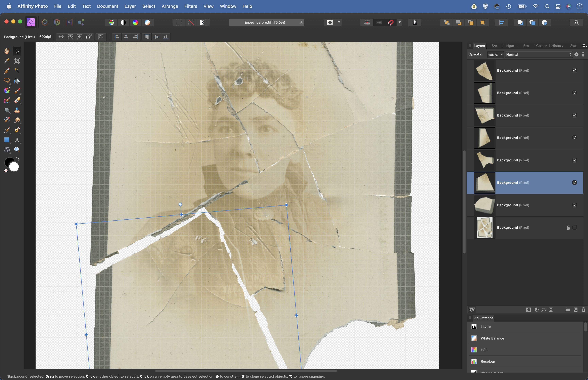588x380 pixels.
Task: Check visibility of the locked bottom layer
Action: (x=574, y=227)
